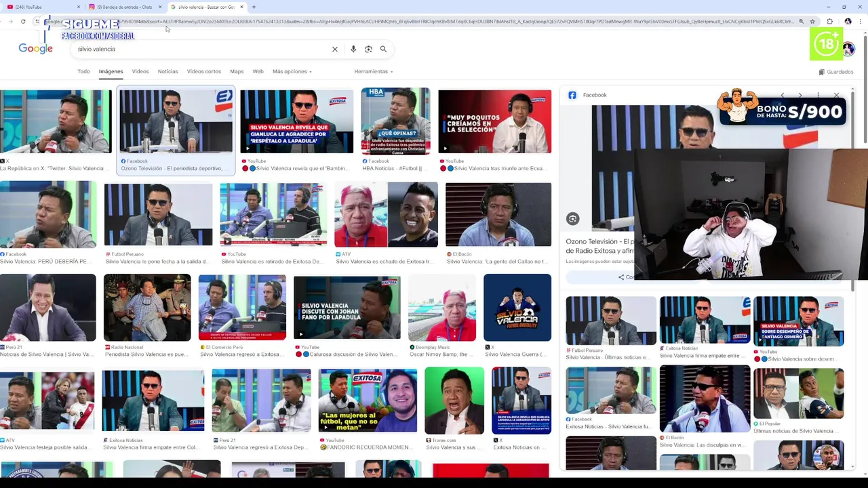Screen dimensions: 868x488
Task: Open the selected Ozono Televisión image result
Action: [x=176, y=121]
